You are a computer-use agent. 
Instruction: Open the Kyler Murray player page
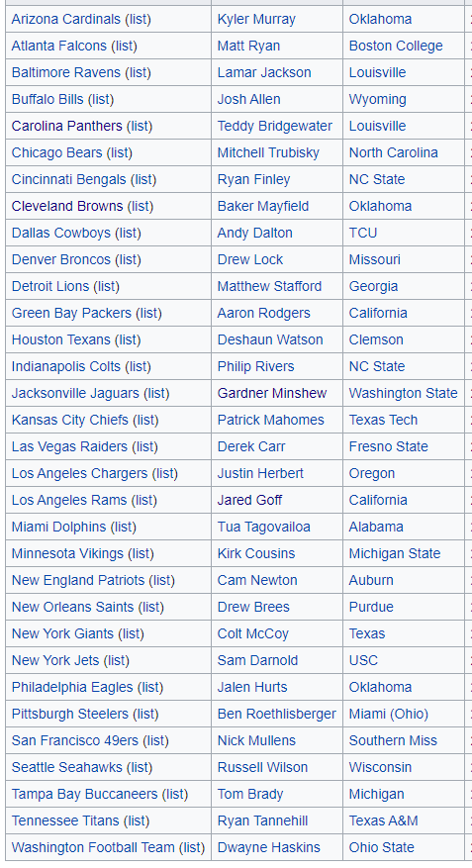[256, 20]
